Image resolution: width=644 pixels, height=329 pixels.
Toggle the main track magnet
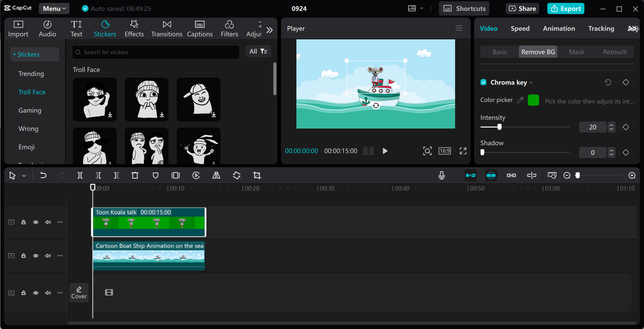470,175
